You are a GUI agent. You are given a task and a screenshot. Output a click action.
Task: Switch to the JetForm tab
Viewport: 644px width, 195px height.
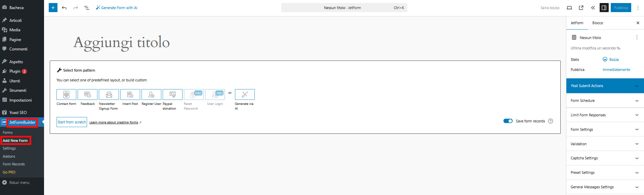click(x=577, y=23)
